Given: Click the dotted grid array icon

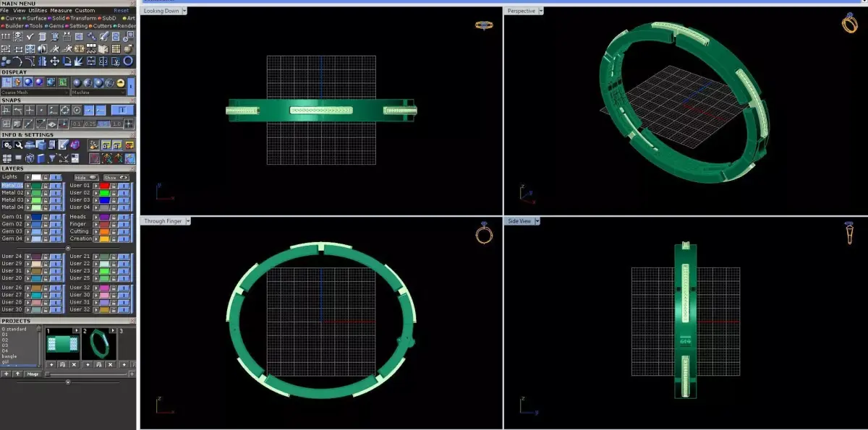Looking at the screenshot, I should 116,49.
